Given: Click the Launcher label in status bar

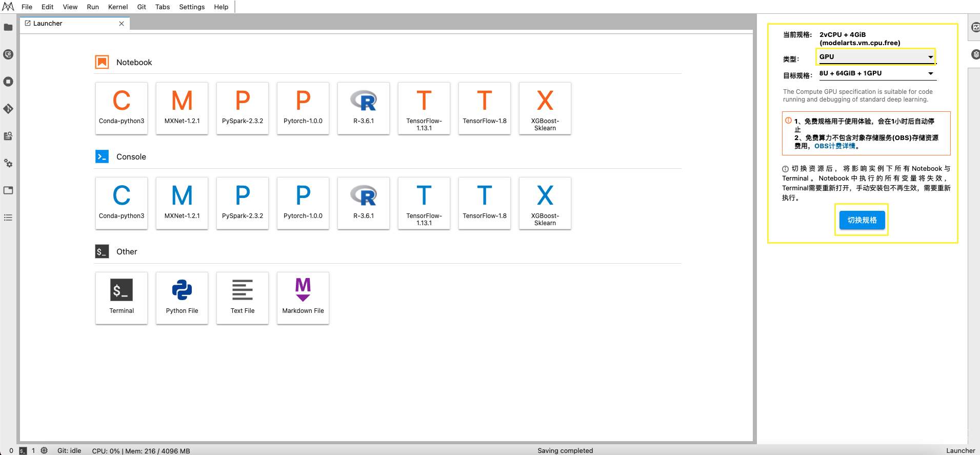Looking at the screenshot, I should 961,451.
